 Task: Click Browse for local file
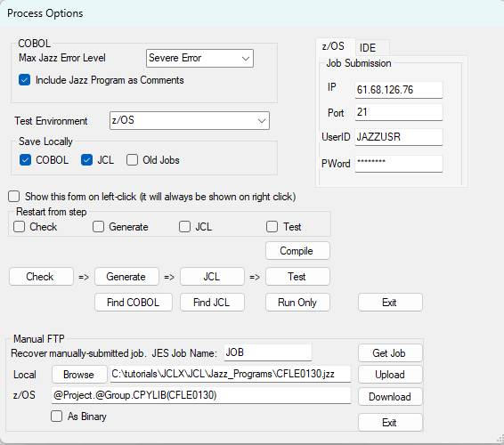pos(79,375)
